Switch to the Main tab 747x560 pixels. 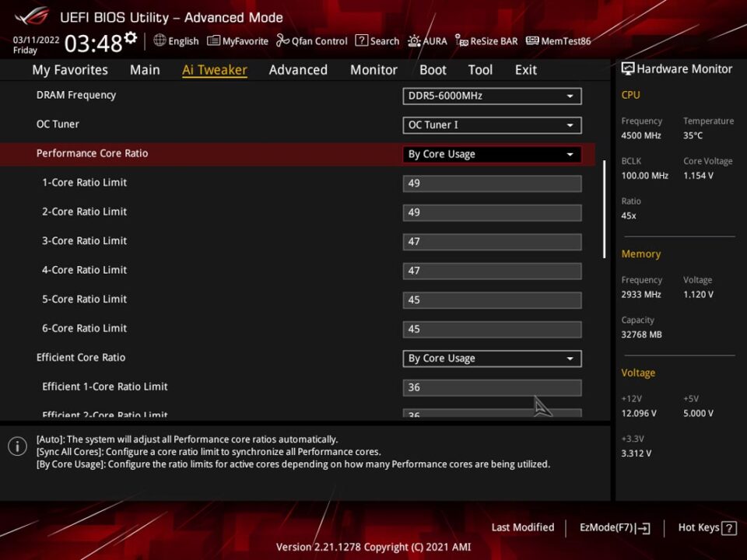[x=145, y=70]
